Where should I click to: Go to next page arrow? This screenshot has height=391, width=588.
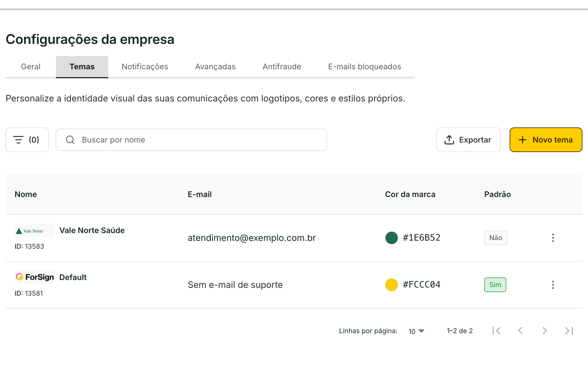click(545, 331)
